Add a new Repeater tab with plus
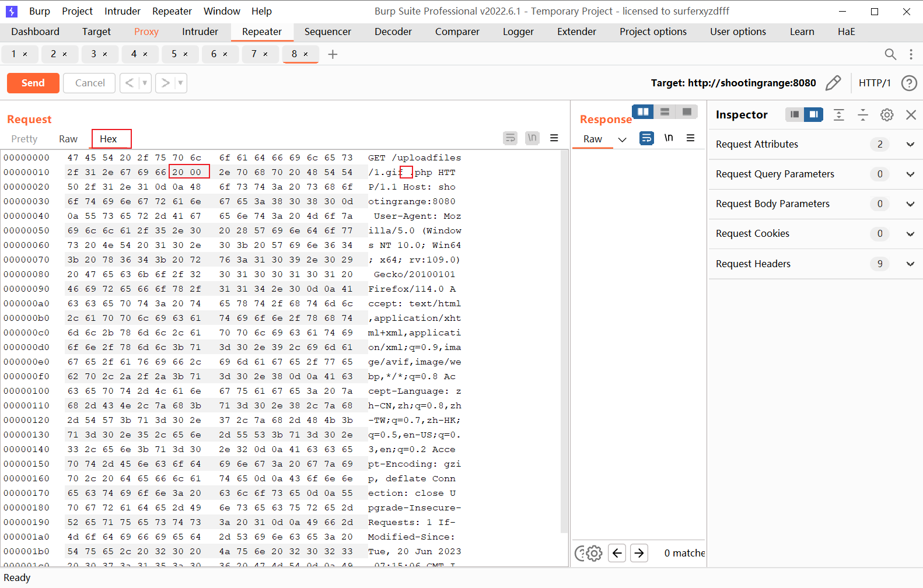Screen dimensions: 923x588 click(x=333, y=54)
